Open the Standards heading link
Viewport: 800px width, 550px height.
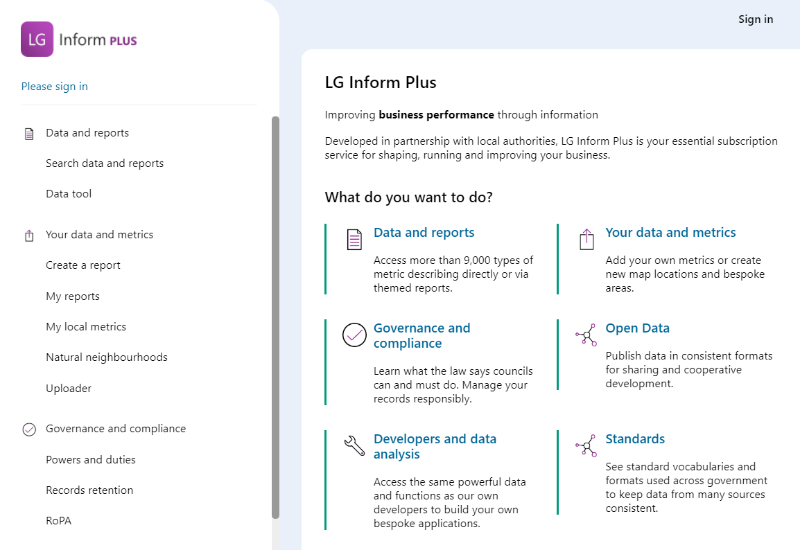tap(635, 439)
